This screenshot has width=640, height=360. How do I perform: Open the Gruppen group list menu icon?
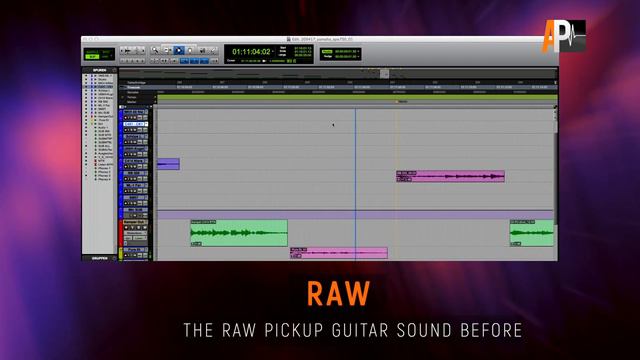[114, 258]
